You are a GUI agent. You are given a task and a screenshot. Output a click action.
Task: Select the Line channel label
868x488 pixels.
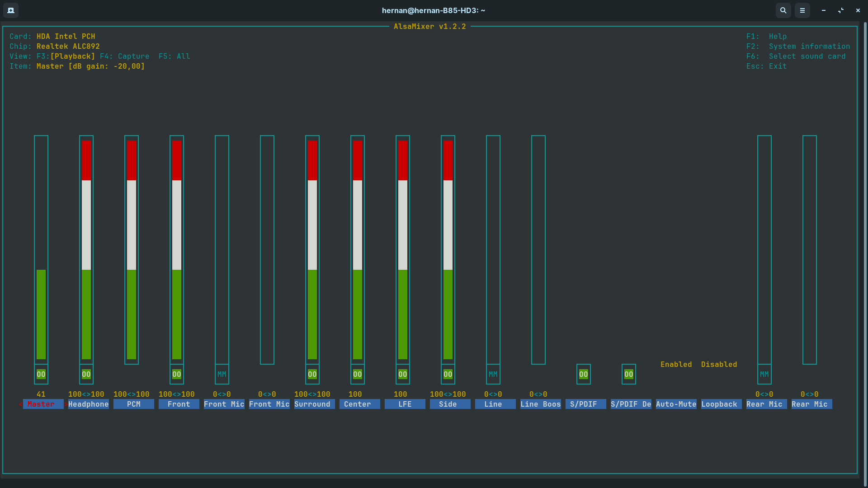pyautogui.click(x=495, y=404)
